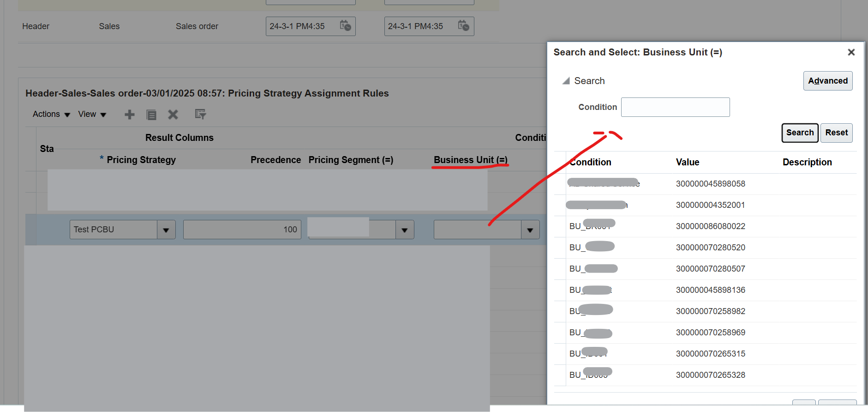Click the Condition search input field
868x412 pixels.
[x=675, y=107]
